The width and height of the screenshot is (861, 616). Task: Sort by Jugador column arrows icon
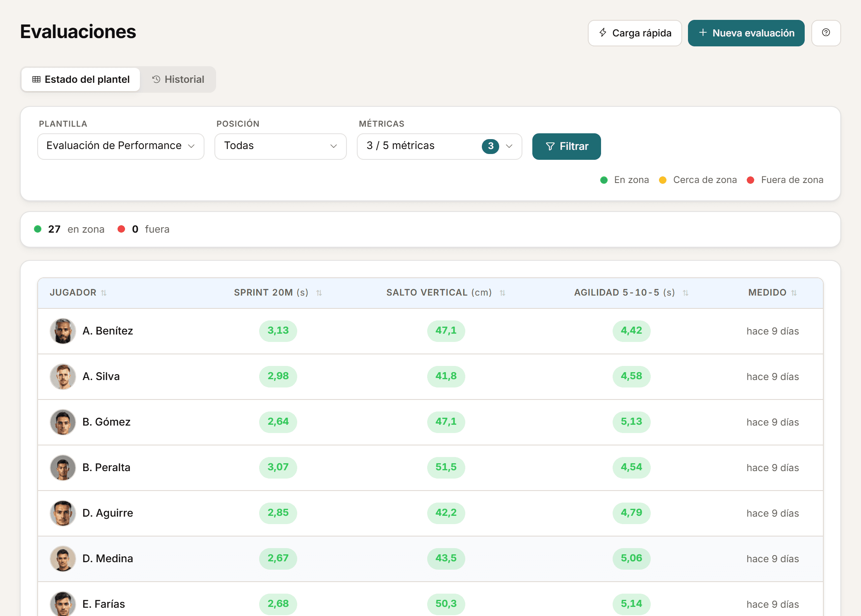(104, 293)
